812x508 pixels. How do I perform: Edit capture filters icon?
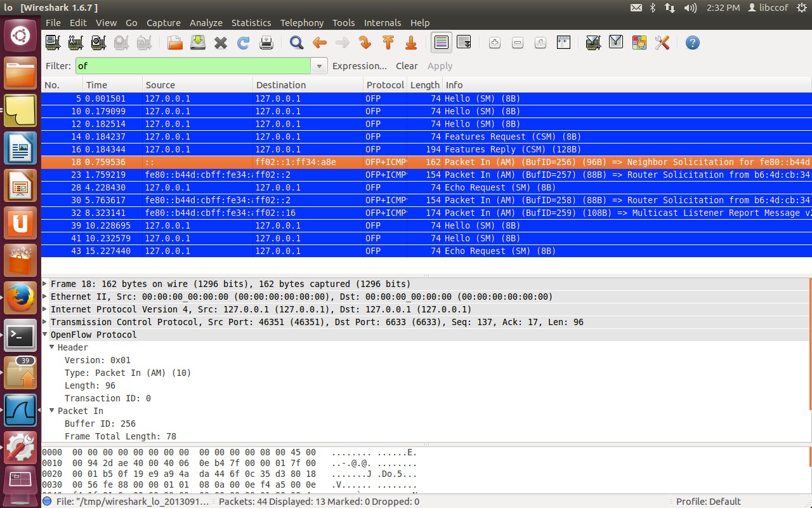coord(593,43)
